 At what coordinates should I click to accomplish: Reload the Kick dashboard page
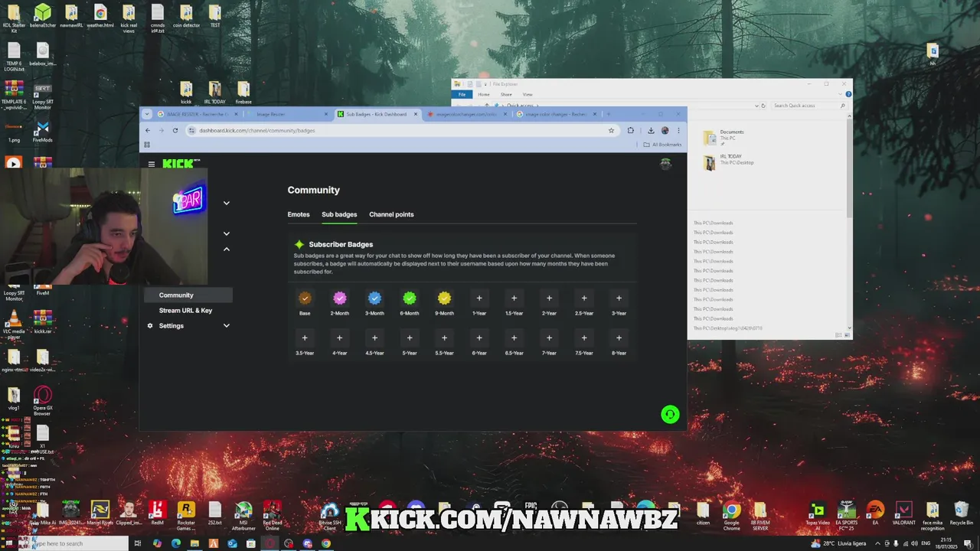[x=175, y=130]
